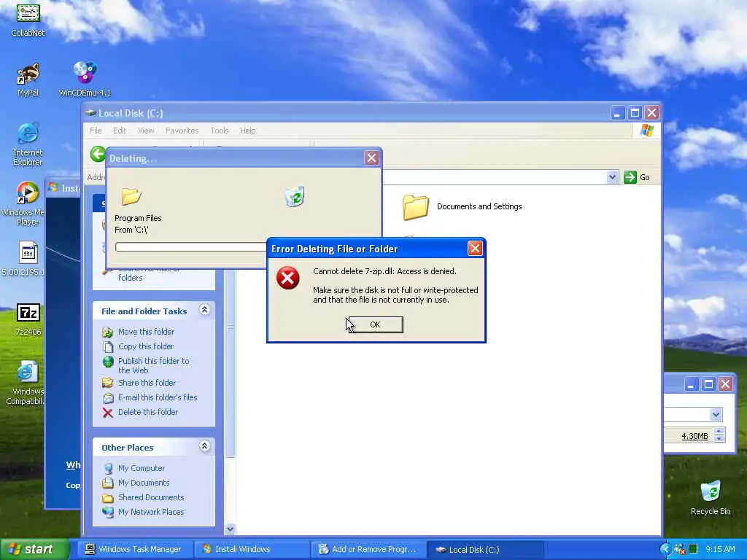
Task: Open the Start menu
Action: click(34, 549)
